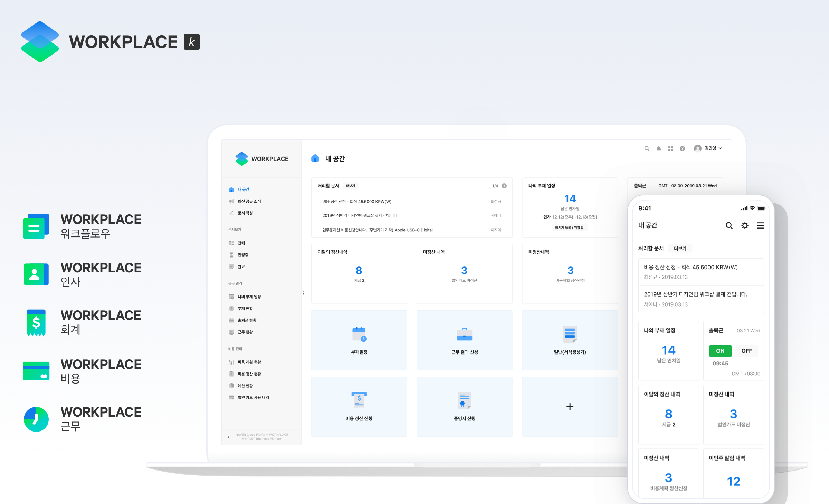Click the plus tile to add a shortcut
This screenshot has height=504, width=829.
point(570,407)
